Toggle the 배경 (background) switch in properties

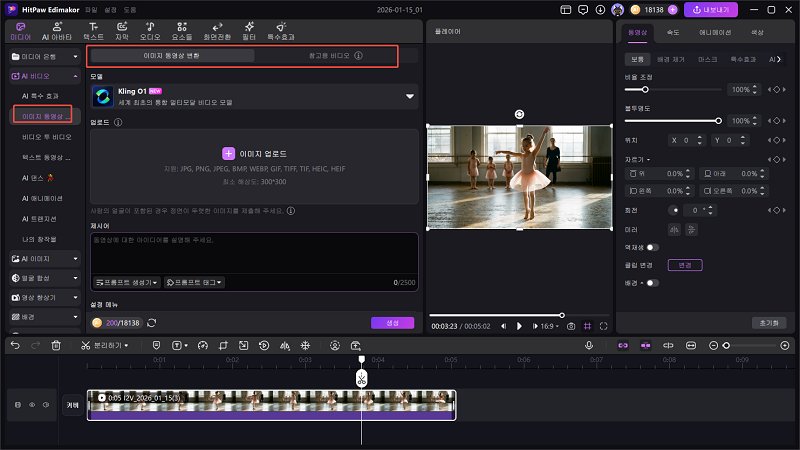tap(653, 283)
